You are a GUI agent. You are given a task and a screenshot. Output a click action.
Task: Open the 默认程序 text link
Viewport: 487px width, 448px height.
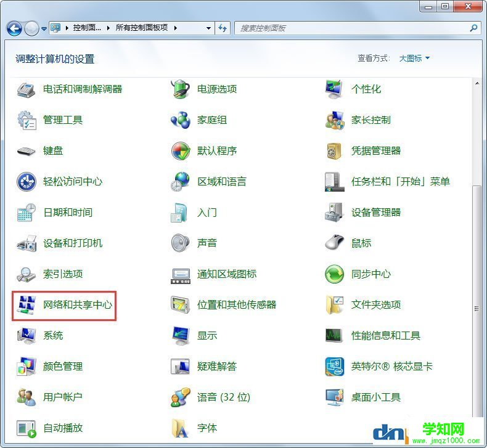point(217,151)
